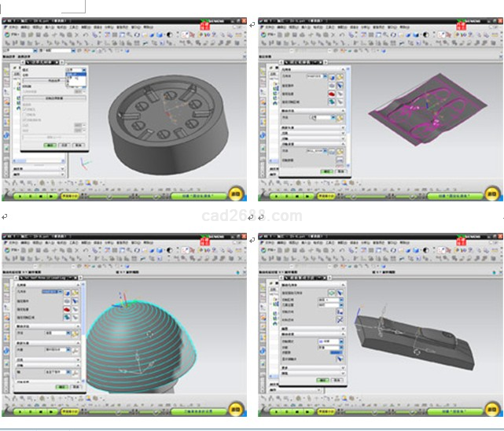Click the Specify Part icon in the shoe-sole dialog
The image size is (504, 431).
click(x=331, y=86)
